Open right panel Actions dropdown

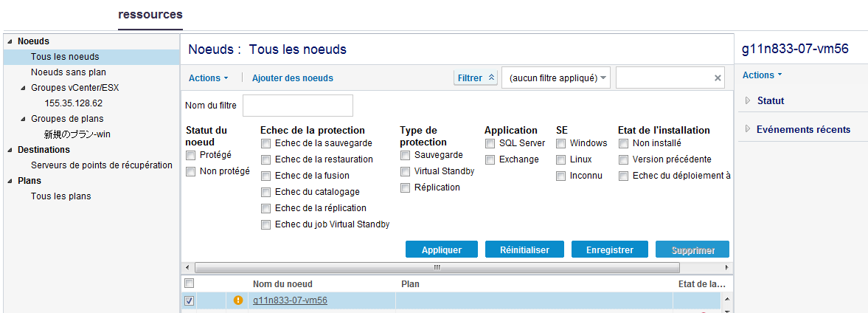762,75
